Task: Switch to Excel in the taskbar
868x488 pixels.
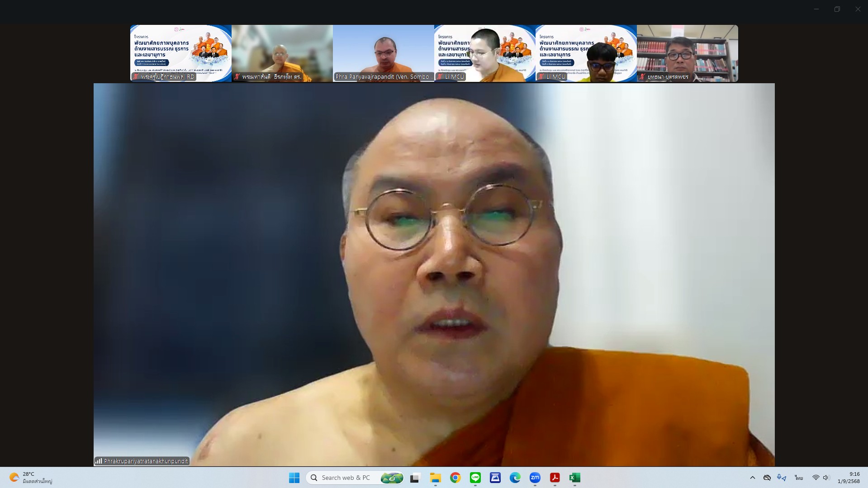Action: click(x=574, y=478)
